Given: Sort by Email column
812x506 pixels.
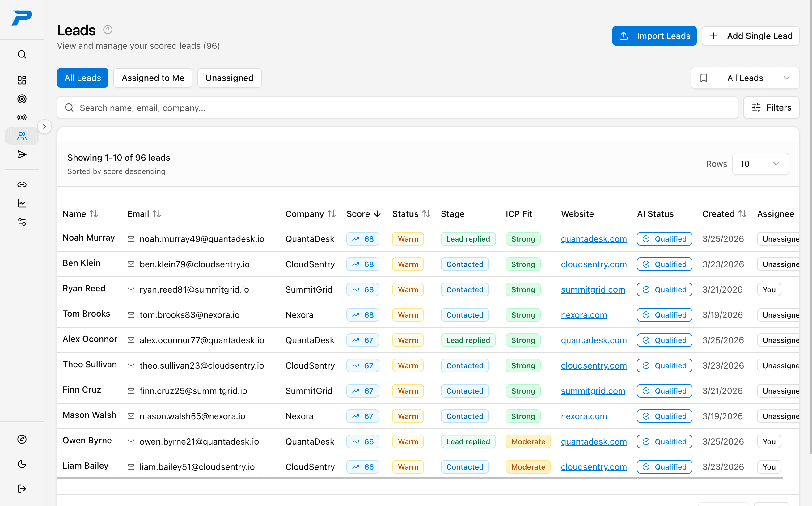Looking at the screenshot, I should (x=144, y=214).
